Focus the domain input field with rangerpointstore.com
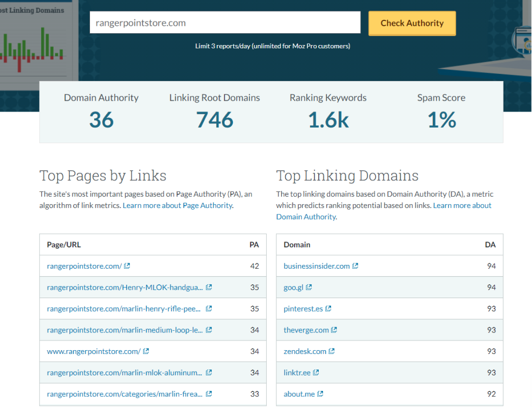Image resolution: width=532 pixels, height=407 pixels. (x=225, y=23)
